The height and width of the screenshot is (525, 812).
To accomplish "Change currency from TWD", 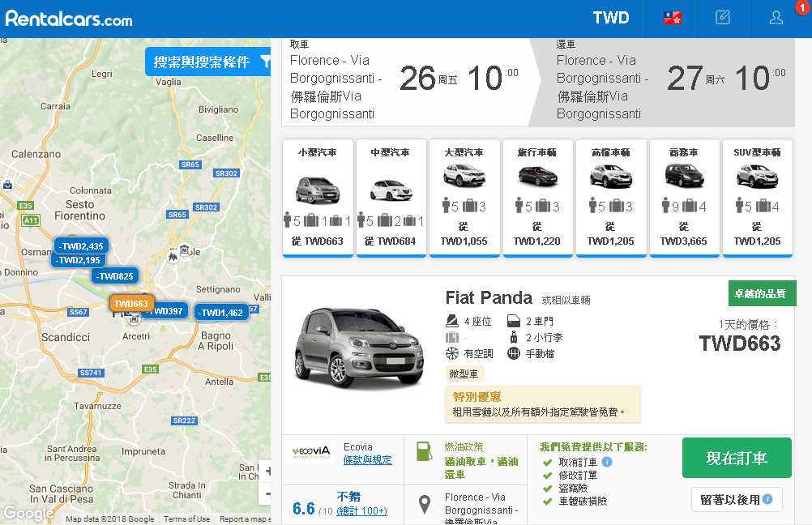I will click(610, 18).
